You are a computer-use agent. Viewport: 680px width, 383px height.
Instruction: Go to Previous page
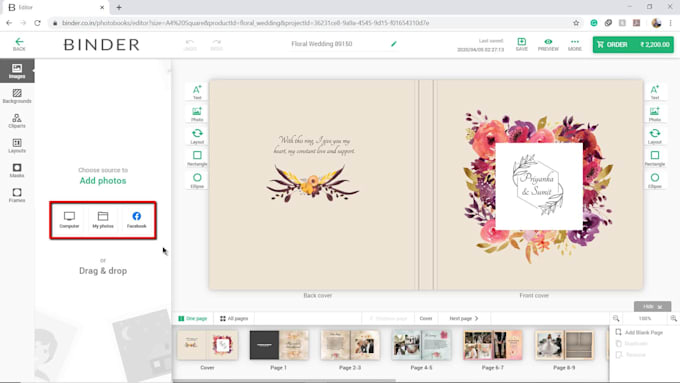click(x=388, y=318)
